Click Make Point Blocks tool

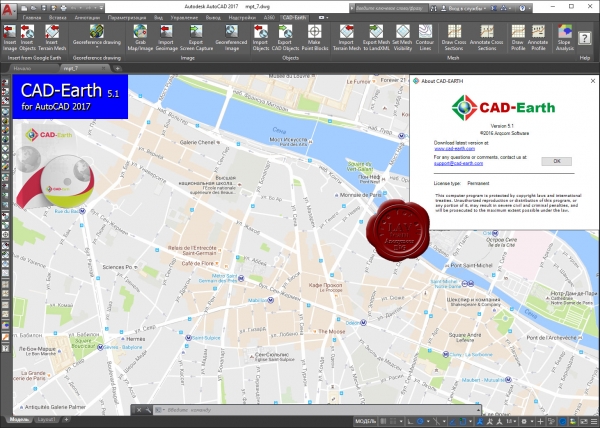point(315,37)
